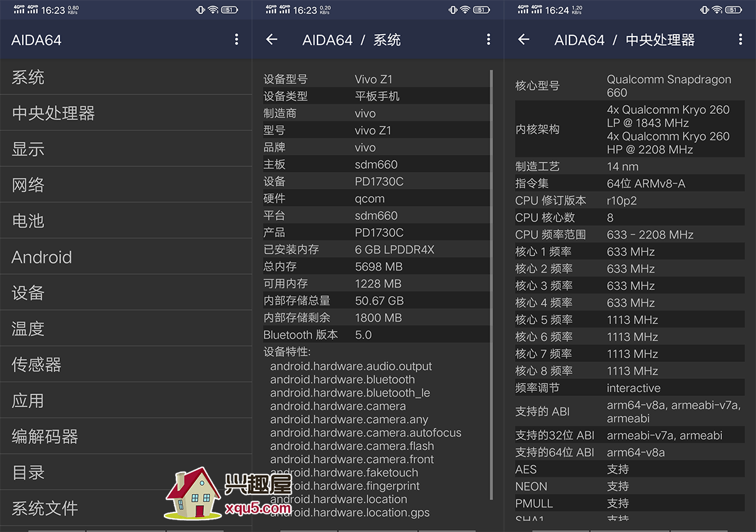Open the 网络 category
The image size is (756, 532).
[126, 185]
